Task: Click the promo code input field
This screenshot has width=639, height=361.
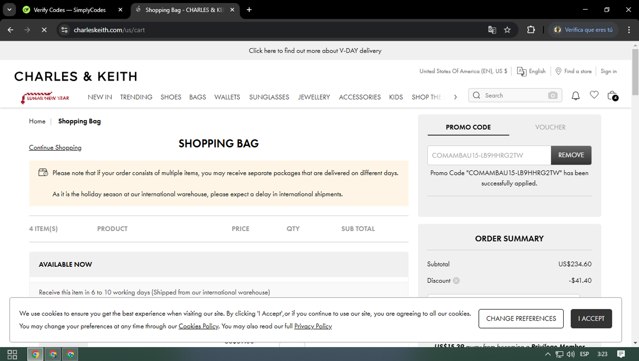Action: coord(489,155)
